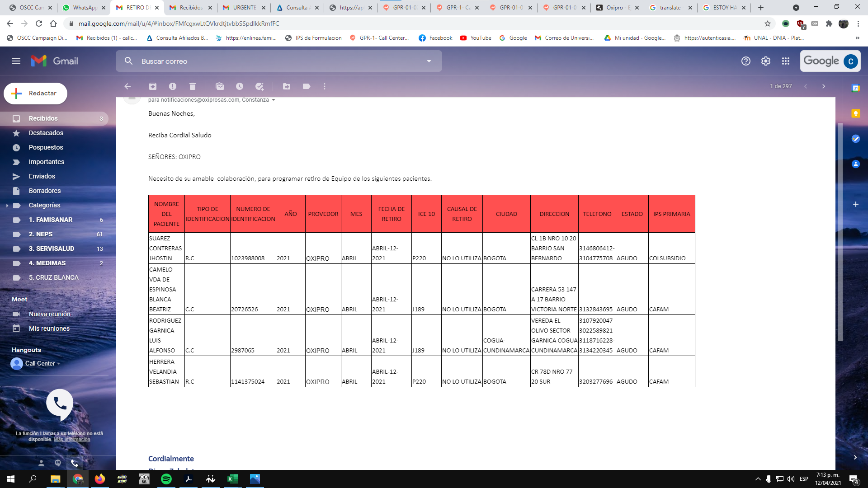
Task: Show hidden system tray icons
Action: [x=758, y=479]
